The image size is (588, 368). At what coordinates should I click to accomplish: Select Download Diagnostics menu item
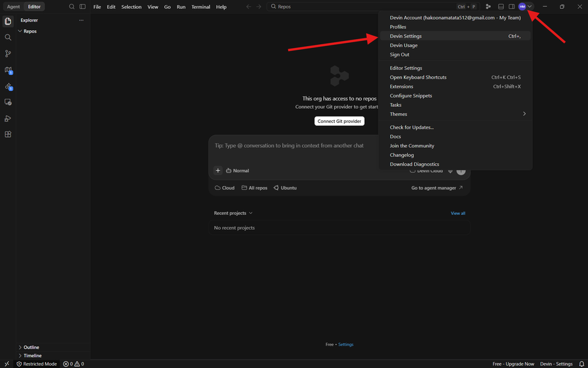(455, 164)
